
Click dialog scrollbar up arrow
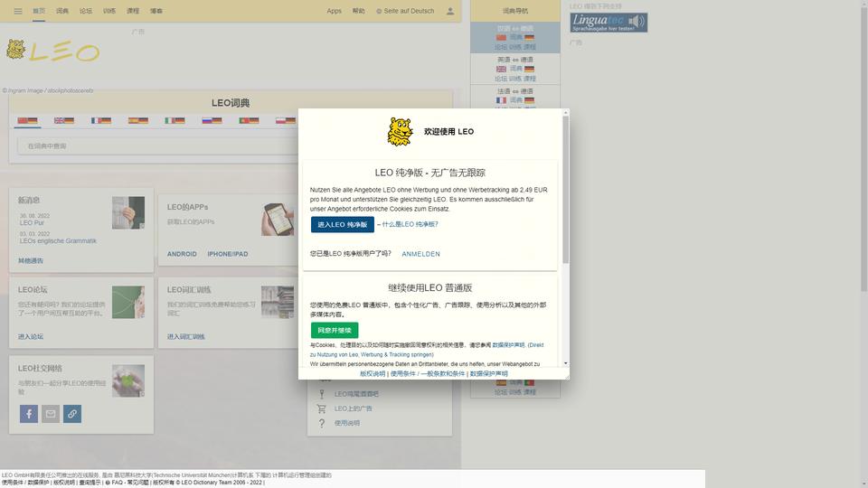click(565, 113)
